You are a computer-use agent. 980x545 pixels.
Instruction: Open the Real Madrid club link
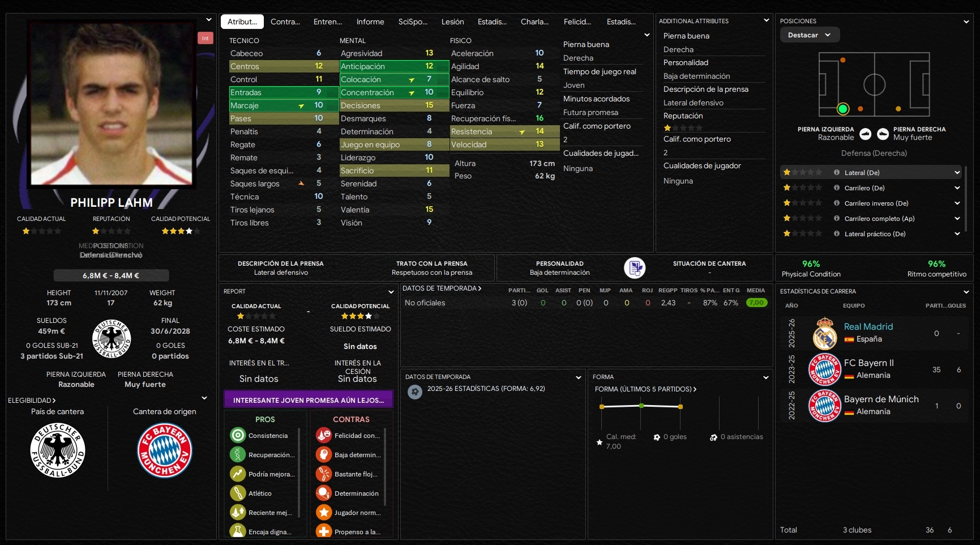868,326
